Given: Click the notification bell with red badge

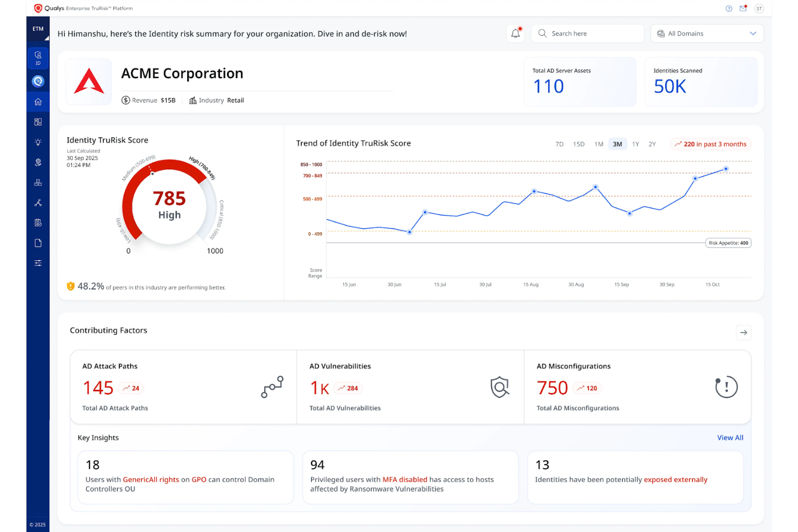Looking at the screenshot, I should [515, 33].
